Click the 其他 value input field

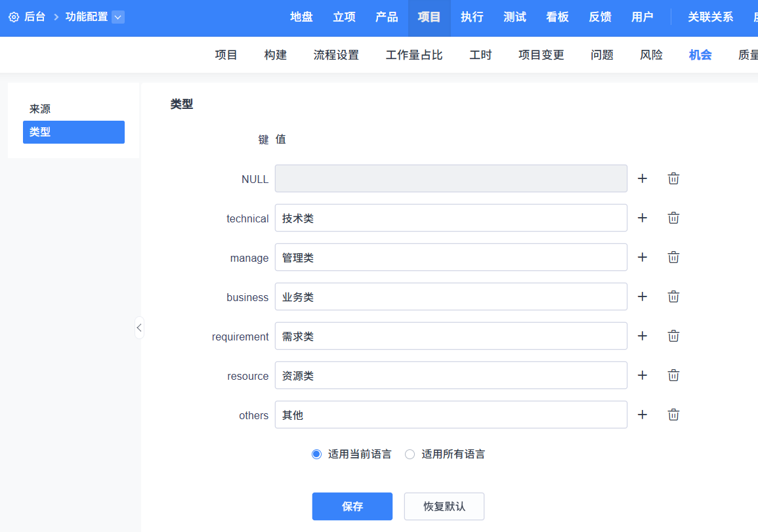tap(451, 415)
